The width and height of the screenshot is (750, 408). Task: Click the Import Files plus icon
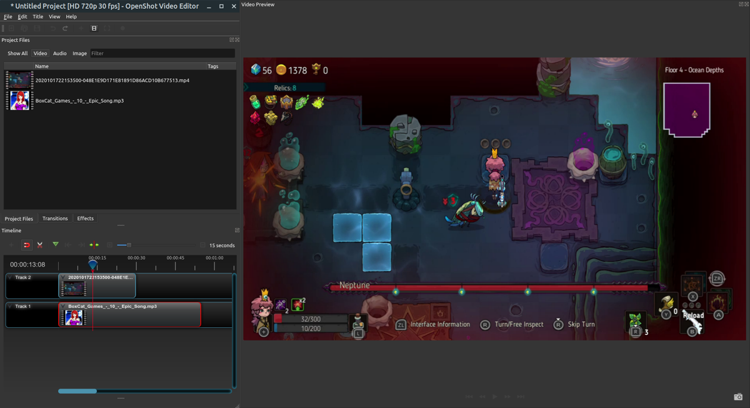click(x=81, y=28)
